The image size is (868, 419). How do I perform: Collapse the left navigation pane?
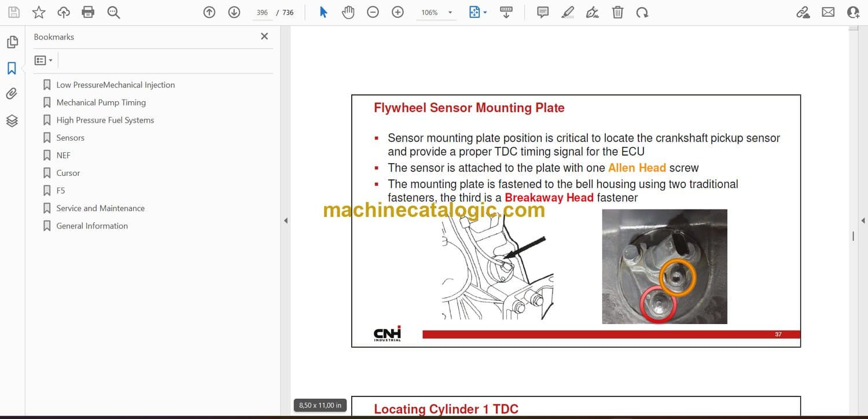[285, 220]
